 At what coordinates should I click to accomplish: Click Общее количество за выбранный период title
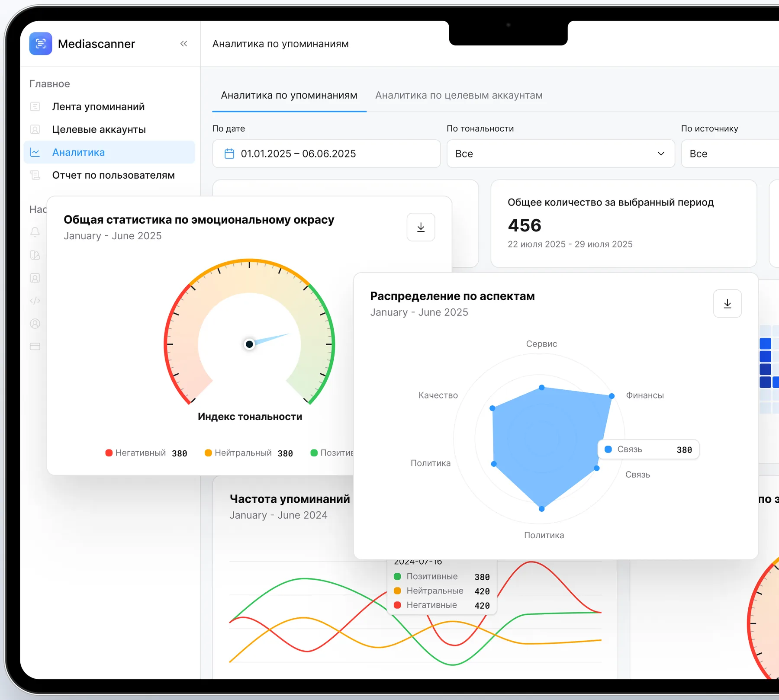[x=611, y=202]
